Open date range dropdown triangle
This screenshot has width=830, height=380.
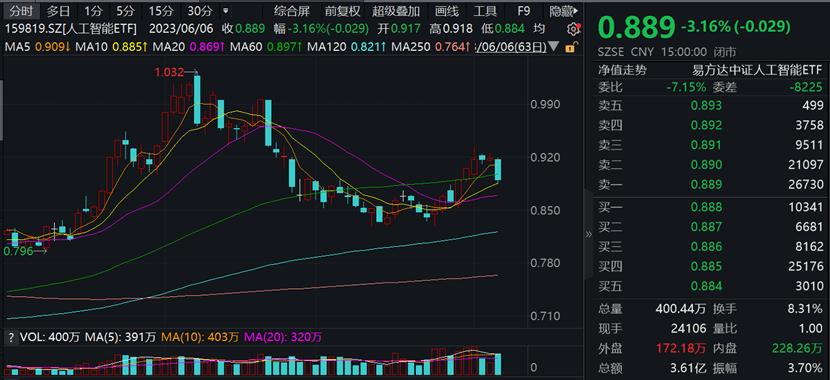(x=555, y=47)
